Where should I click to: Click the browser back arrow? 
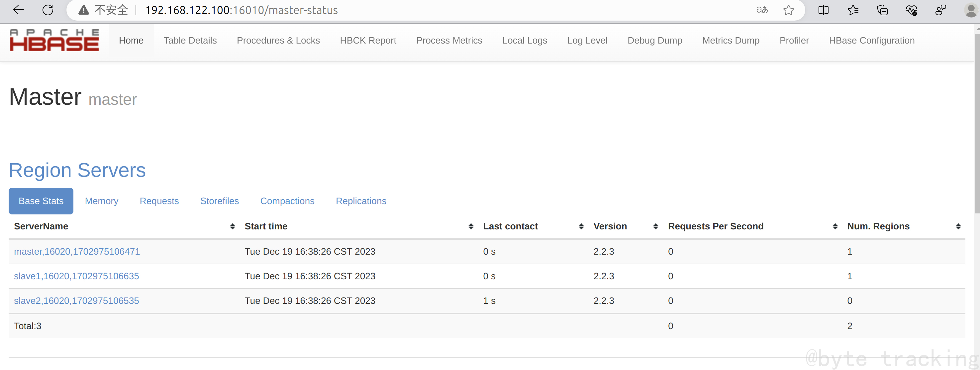pyautogui.click(x=18, y=10)
